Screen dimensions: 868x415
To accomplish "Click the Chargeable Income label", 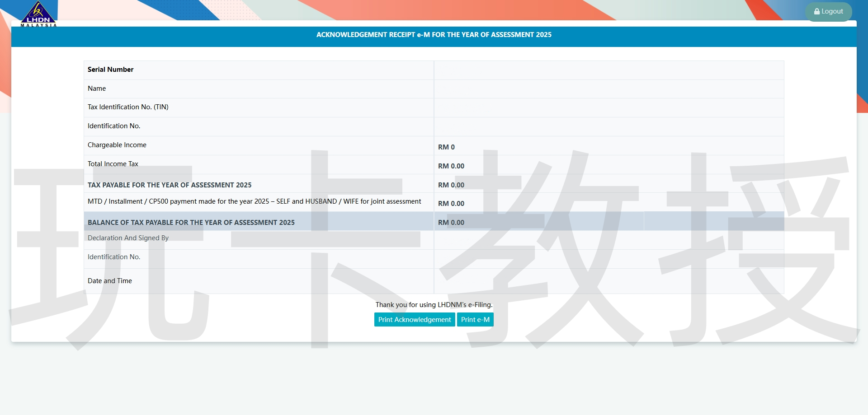I will [117, 145].
